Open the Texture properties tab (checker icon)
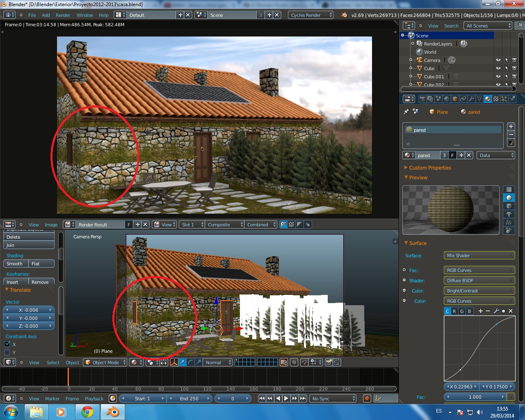Image resolution: width=525 pixels, height=420 pixels. coord(496,99)
